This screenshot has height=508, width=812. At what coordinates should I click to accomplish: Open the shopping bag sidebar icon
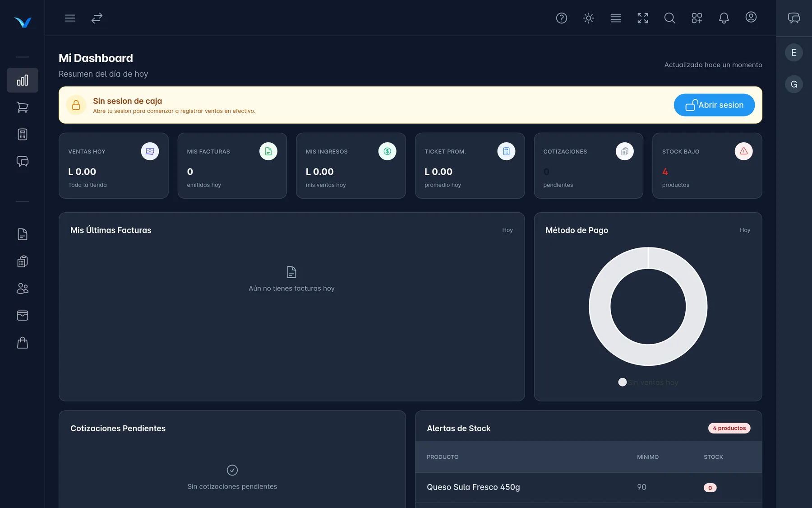(23, 343)
